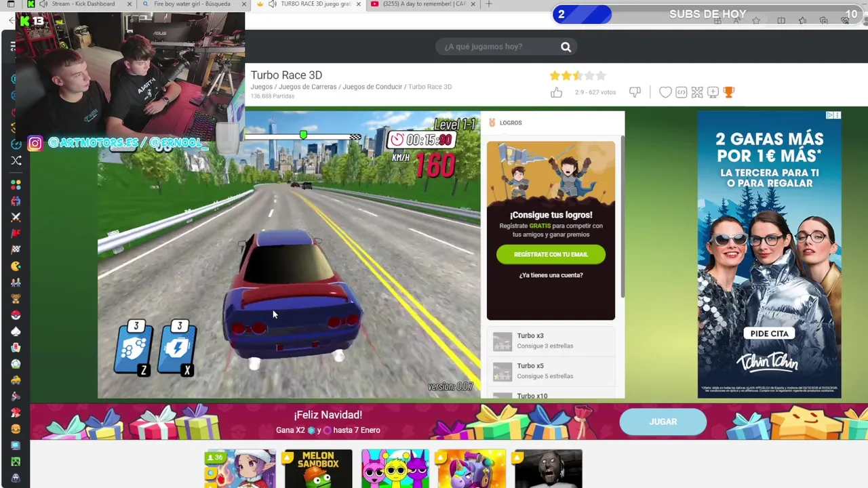
Task: Open the yellow car category sidebar icon
Action: (x=16, y=380)
